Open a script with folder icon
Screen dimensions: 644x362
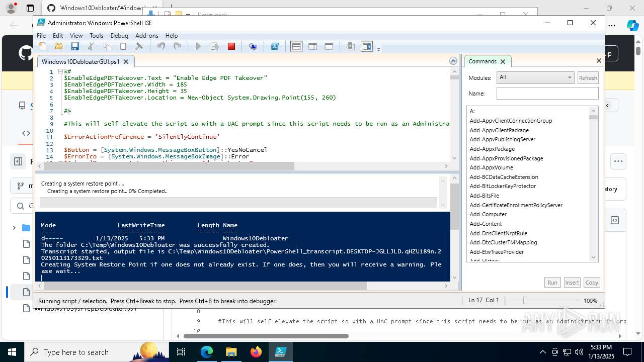[x=59, y=46]
